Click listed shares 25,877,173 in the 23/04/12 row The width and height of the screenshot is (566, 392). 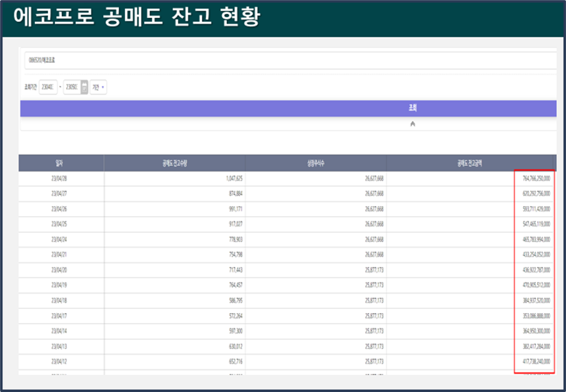point(374,361)
